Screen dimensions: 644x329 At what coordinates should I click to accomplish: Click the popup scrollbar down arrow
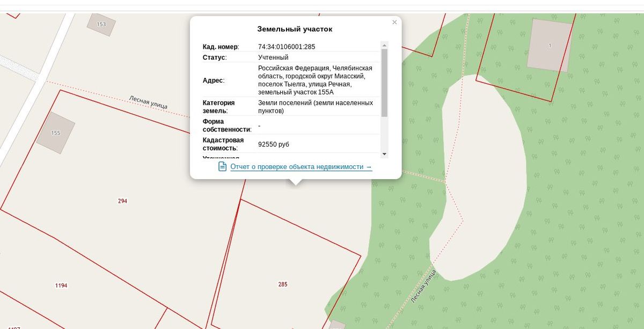coord(384,154)
